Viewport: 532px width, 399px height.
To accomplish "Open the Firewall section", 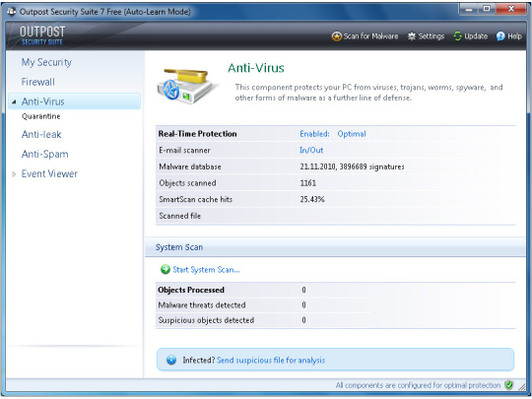I will 38,82.
